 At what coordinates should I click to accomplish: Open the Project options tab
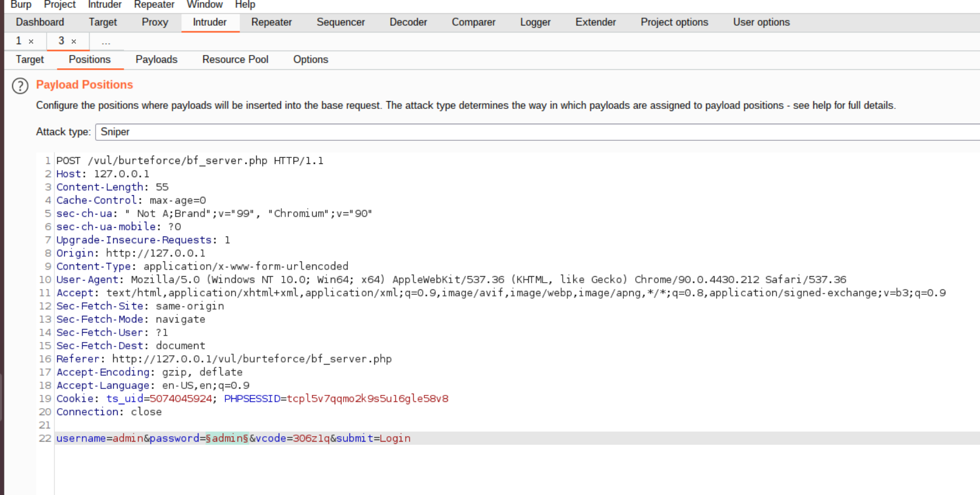point(674,22)
